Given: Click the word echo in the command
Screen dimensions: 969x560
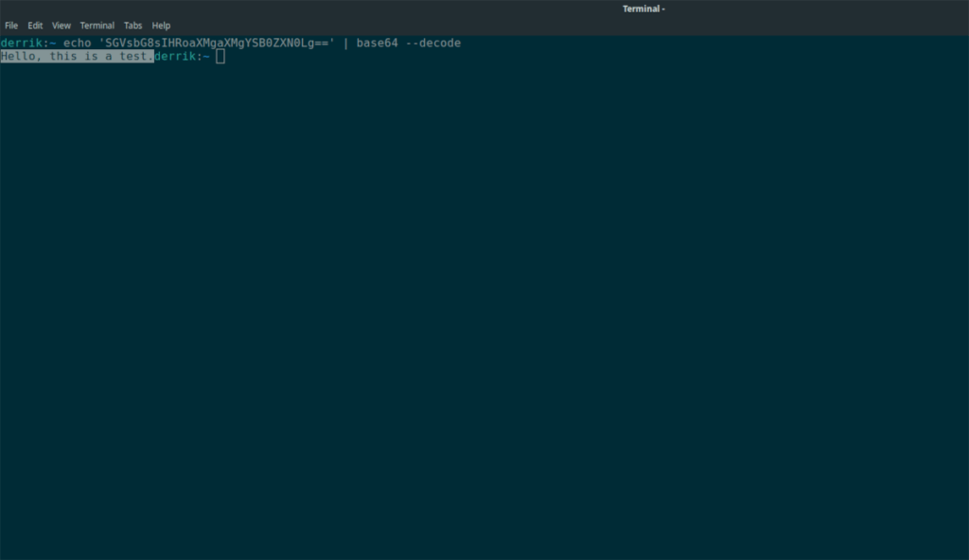Looking at the screenshot, I should click(x=78, y=43).
